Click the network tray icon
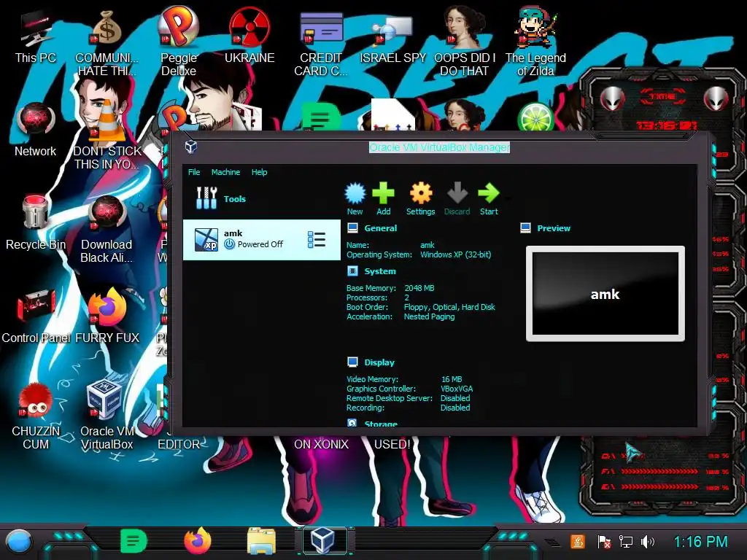Image resolution: width=747 pixels, height=560 pixels. click(625, 542)
